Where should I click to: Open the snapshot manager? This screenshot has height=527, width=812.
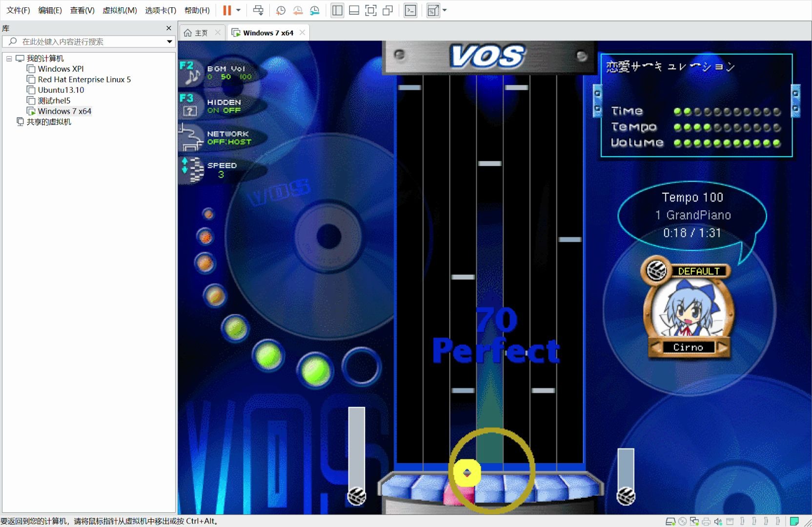315,10
